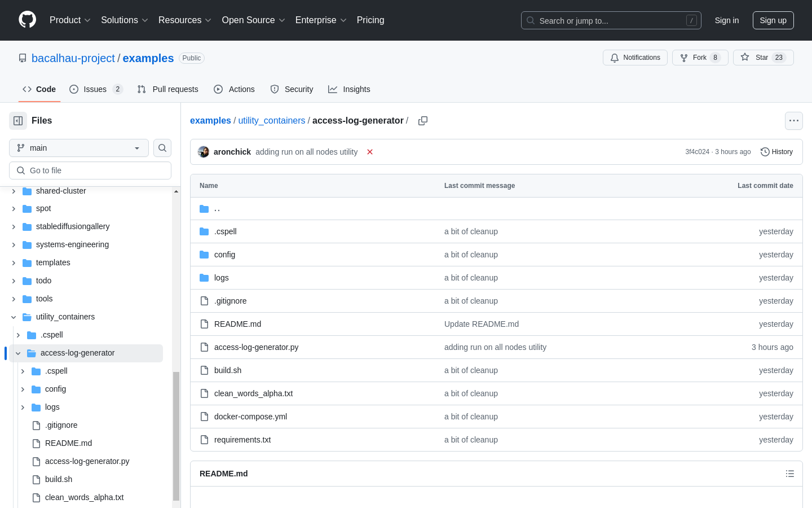Focus the Go to file input
This screenshot has width=812, height=508.
90,170
